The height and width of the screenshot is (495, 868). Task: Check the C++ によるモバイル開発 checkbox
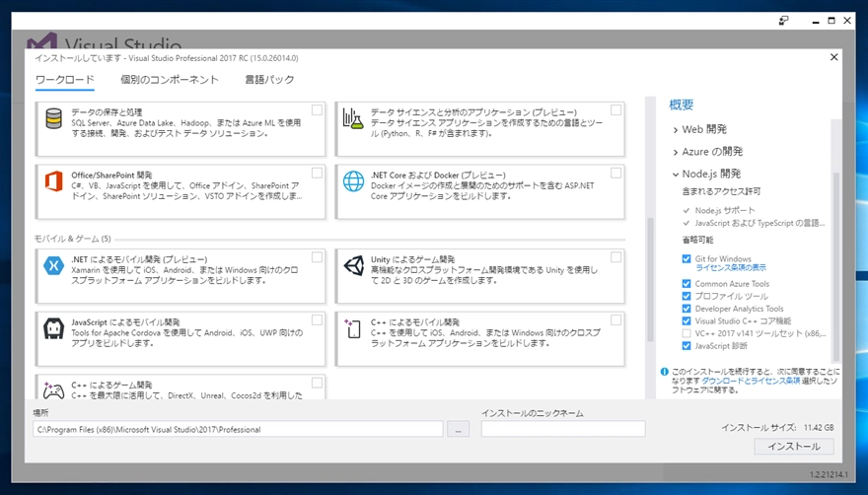[615, 319]
